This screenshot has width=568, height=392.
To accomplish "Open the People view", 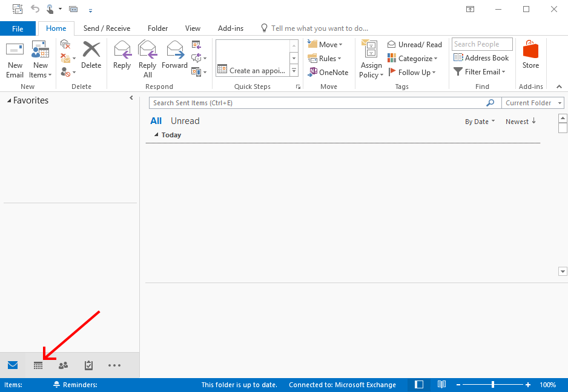I will tap(63, 365).
